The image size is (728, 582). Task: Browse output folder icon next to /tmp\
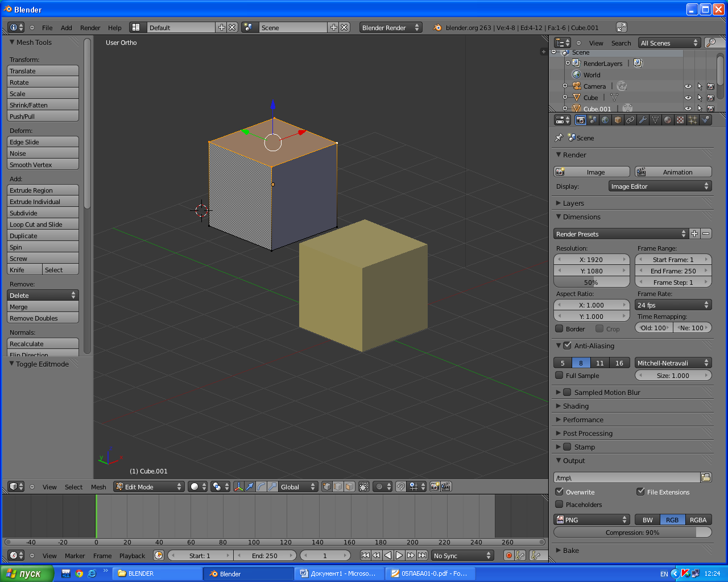(x=706, y=477)
